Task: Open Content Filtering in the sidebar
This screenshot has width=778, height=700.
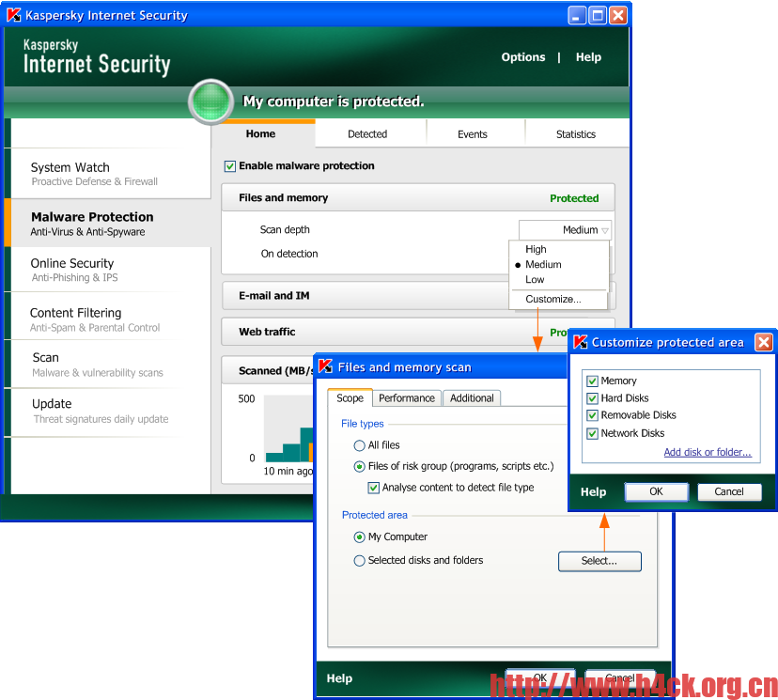Action: point(111,319)
